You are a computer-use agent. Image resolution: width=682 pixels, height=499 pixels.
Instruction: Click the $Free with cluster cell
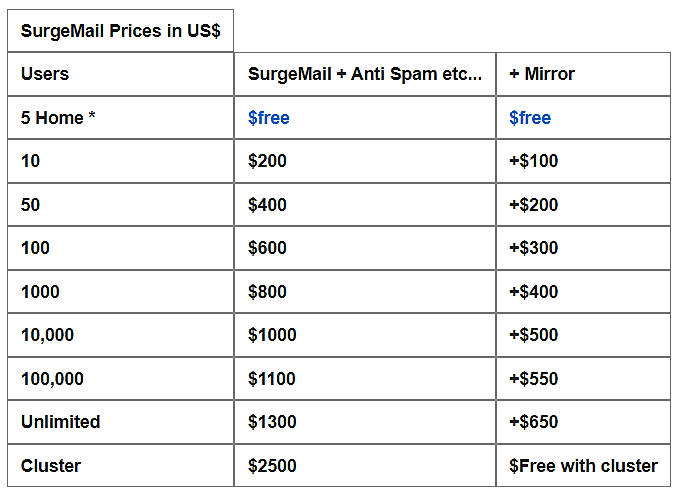tap(583, 466)
